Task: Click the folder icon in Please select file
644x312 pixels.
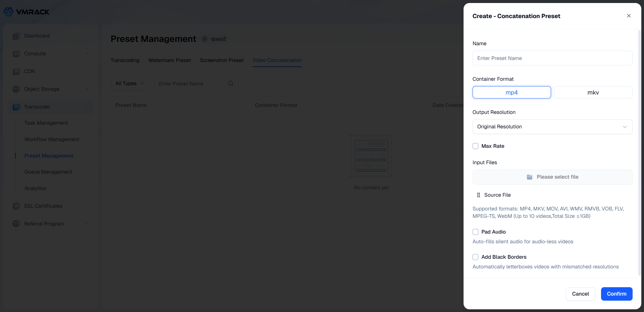Action: coord(530,177)
